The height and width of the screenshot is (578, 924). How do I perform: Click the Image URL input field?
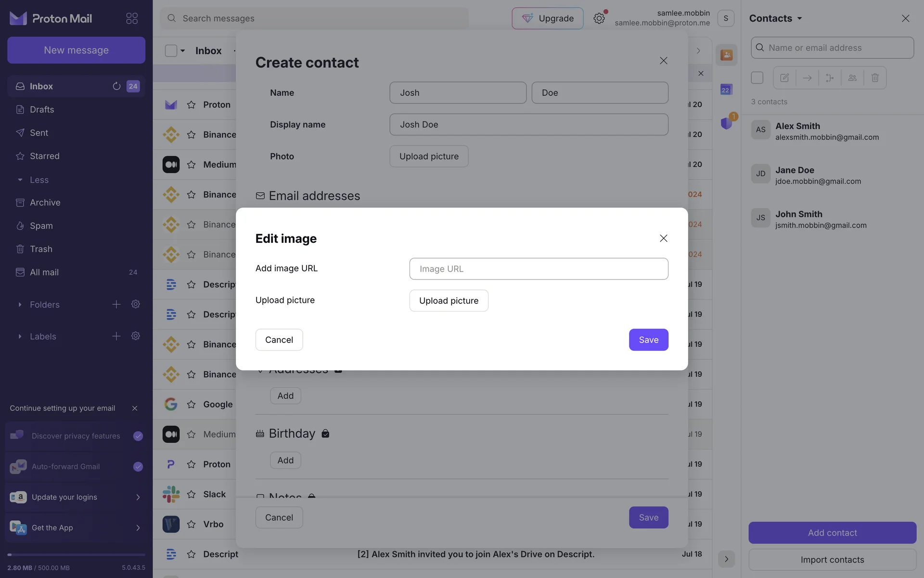(x=539, y=269)
